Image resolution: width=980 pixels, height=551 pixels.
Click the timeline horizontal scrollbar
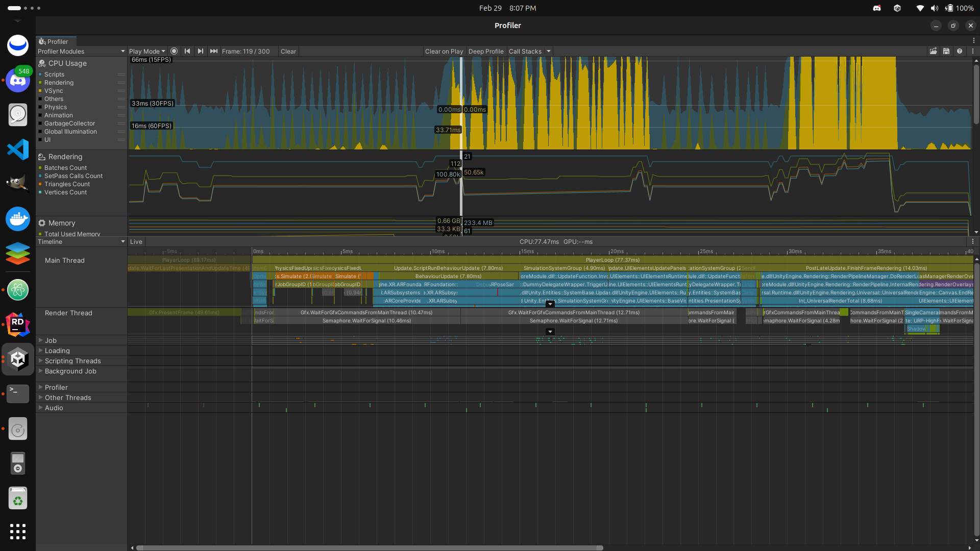(x=370, y=548)
